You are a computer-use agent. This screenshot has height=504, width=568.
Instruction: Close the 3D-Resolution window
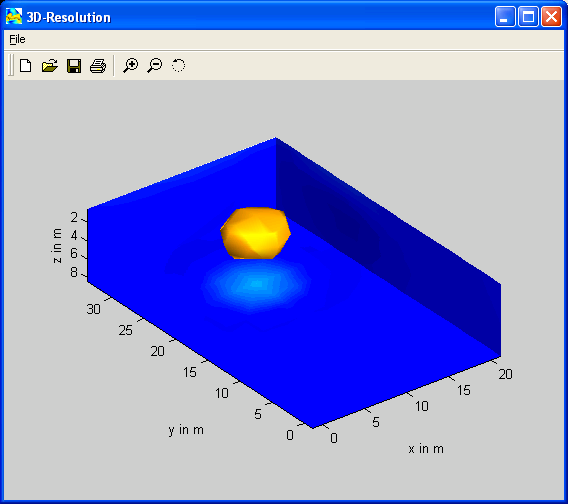coord(551,17)
